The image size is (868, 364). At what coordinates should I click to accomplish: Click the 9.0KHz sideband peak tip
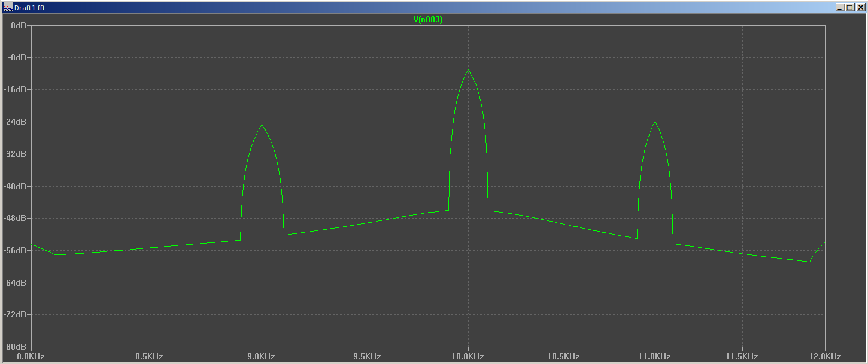(x=262, y=125)
